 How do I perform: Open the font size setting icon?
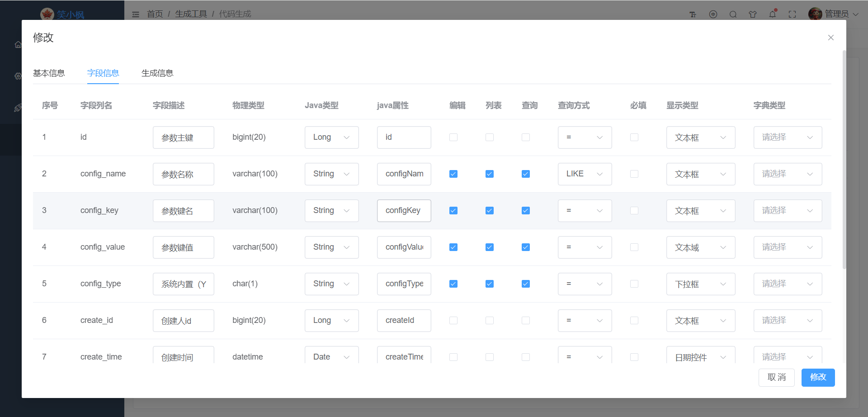click(693, 14)
